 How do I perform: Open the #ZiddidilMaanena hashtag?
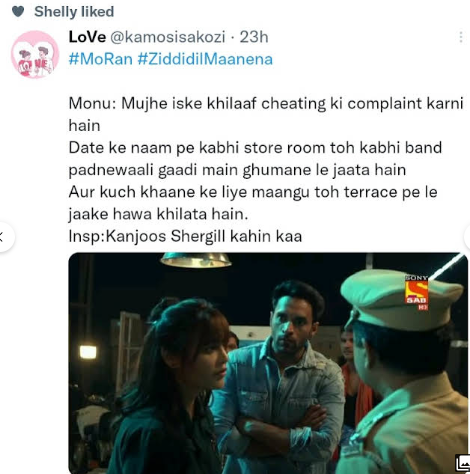point(205,59)
